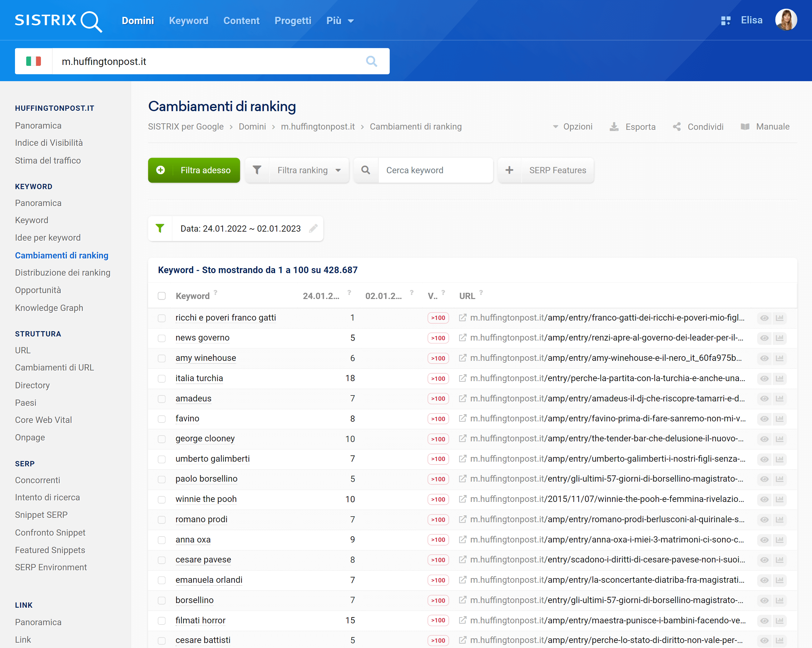Click the funnel icon beside Filtra ranking
Screen dimensions: 812x648
[x=257, y=170]
